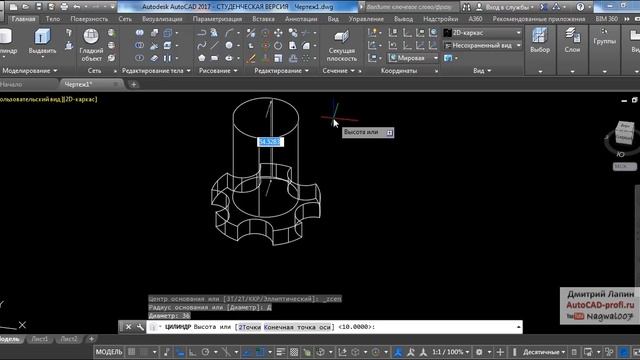Open the Несохраненный вид view dropdown
640x360 pixels.
[482, 45]
